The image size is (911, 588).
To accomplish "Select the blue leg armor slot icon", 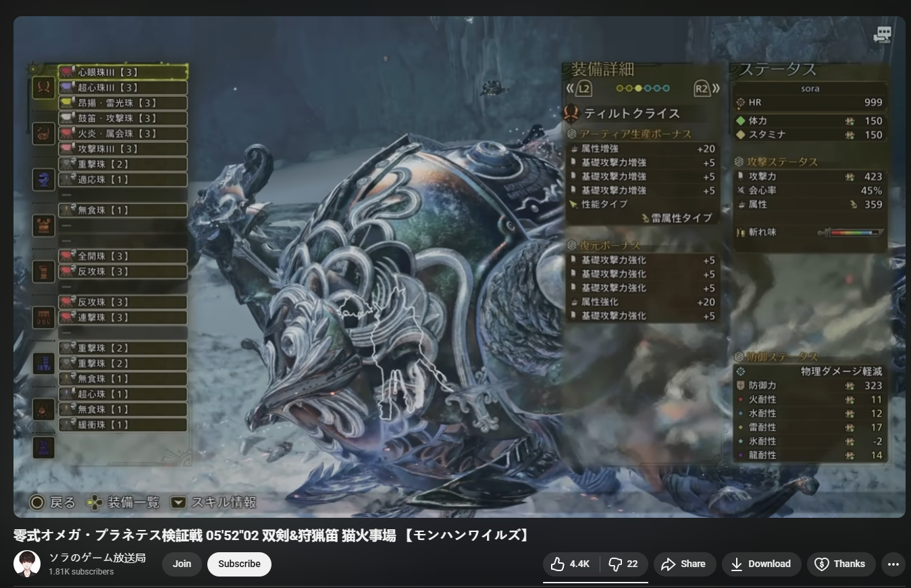I will 43,363.
